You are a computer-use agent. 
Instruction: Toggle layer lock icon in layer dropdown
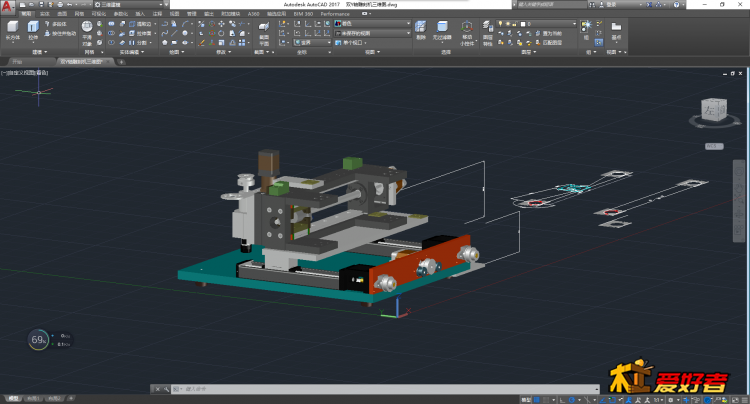tap(514, 24)
